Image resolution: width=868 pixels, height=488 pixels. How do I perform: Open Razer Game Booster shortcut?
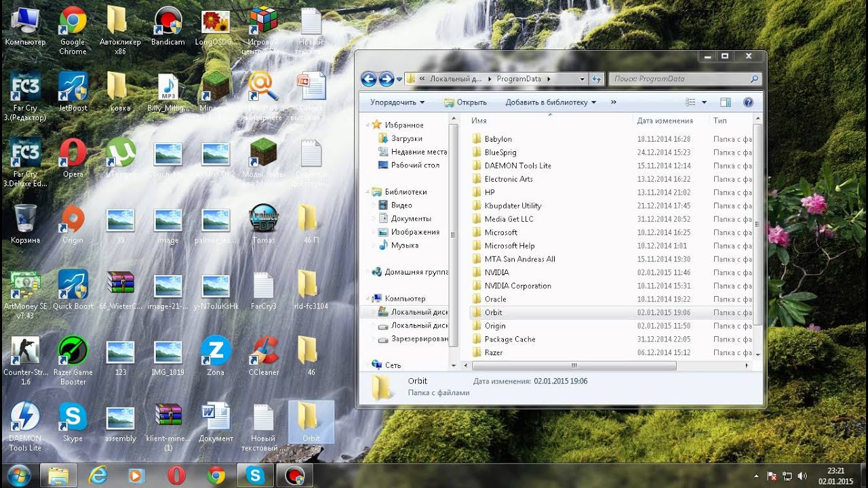[73, 361]
